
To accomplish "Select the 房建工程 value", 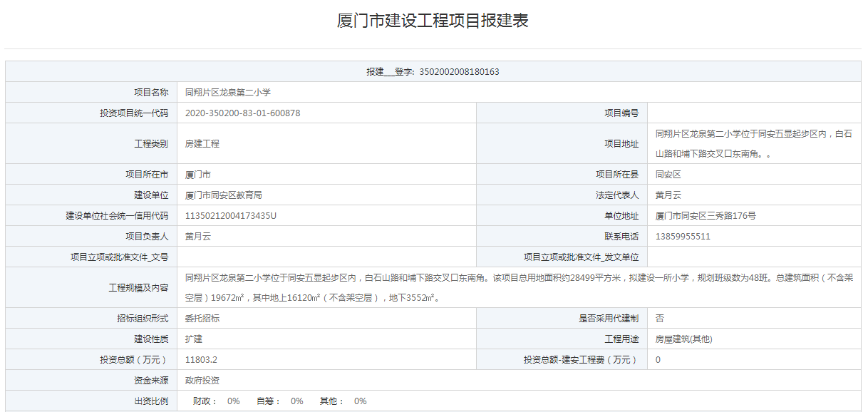I will point(202,144).
